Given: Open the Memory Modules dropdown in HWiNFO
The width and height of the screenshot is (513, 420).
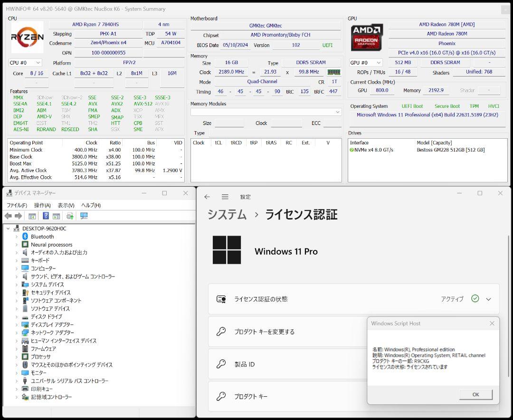Looking at the screenshot, I should 266,112.
